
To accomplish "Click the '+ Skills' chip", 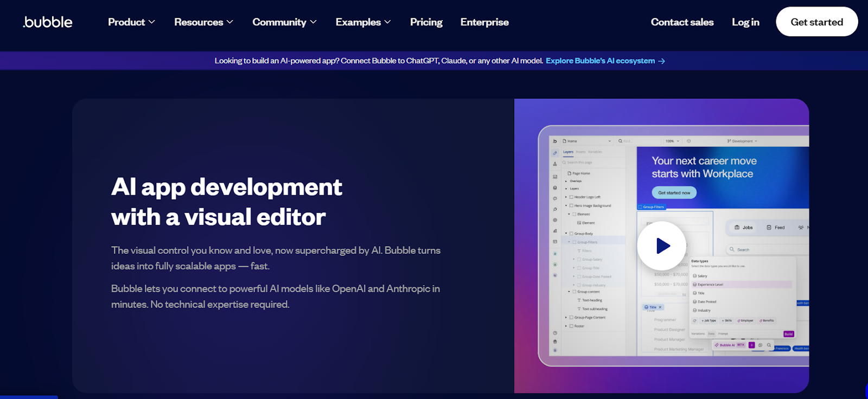I will [726, 320].
